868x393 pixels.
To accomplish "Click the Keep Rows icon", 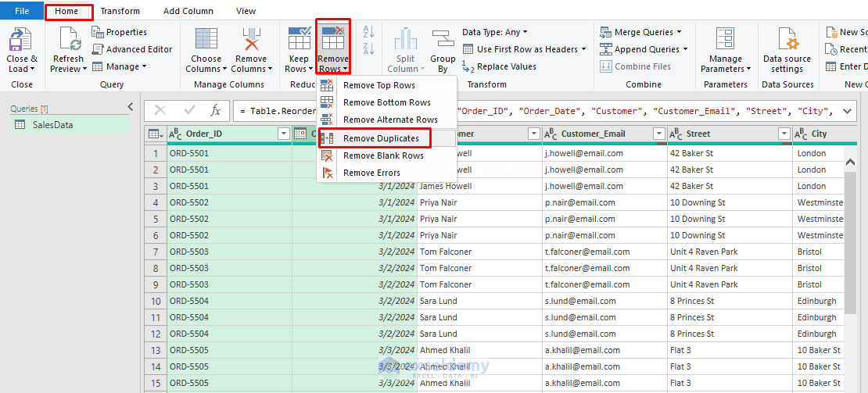I will (x=299, y=40).
